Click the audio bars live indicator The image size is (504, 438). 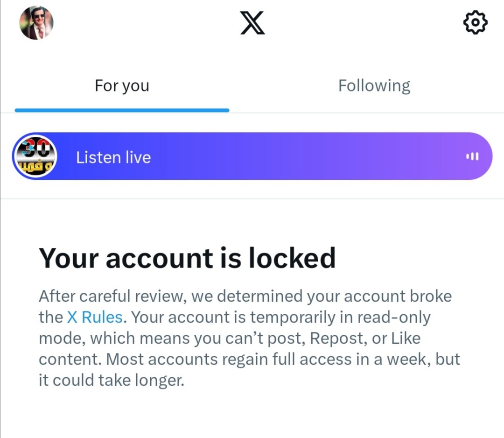[x=472, y=156]
